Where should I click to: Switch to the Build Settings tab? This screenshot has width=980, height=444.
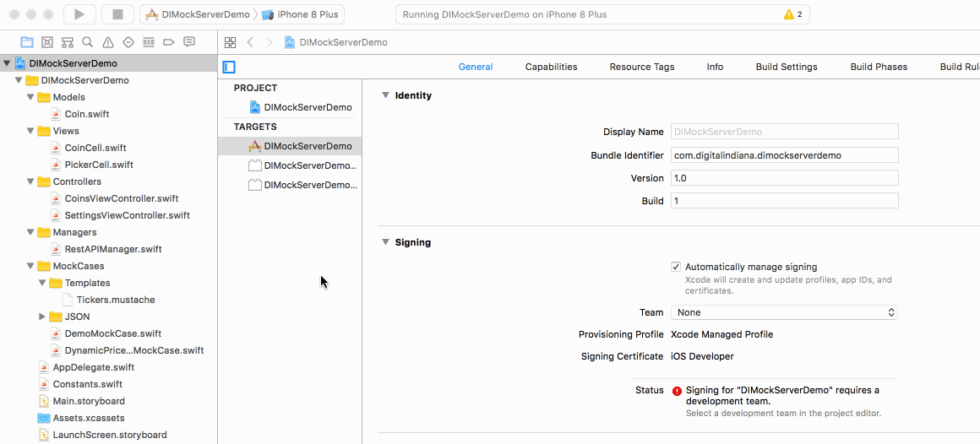coord(787,67)
